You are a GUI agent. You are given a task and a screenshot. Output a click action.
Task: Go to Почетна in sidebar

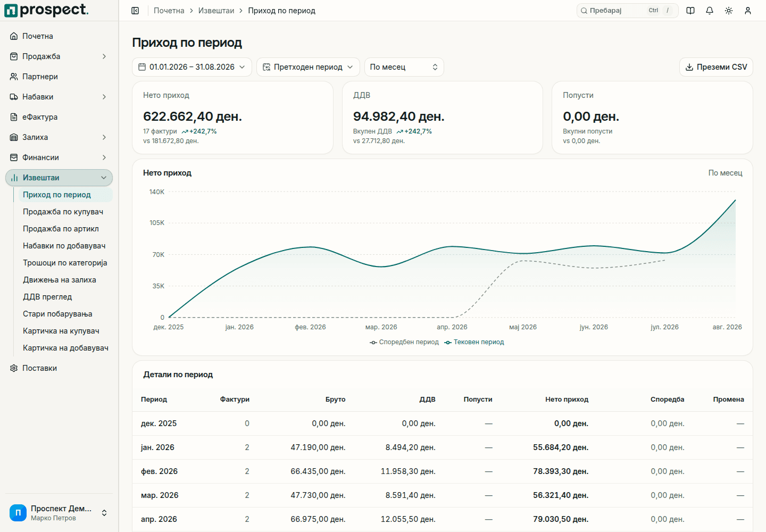point(59,36)
